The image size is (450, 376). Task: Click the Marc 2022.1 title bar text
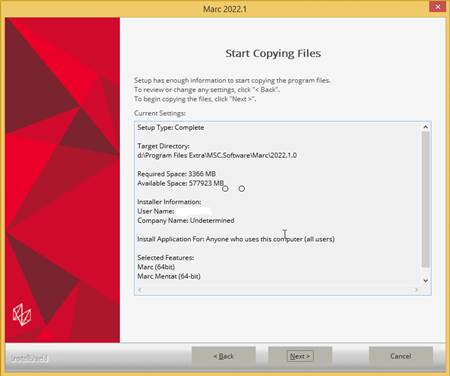[x=225, y=9]
